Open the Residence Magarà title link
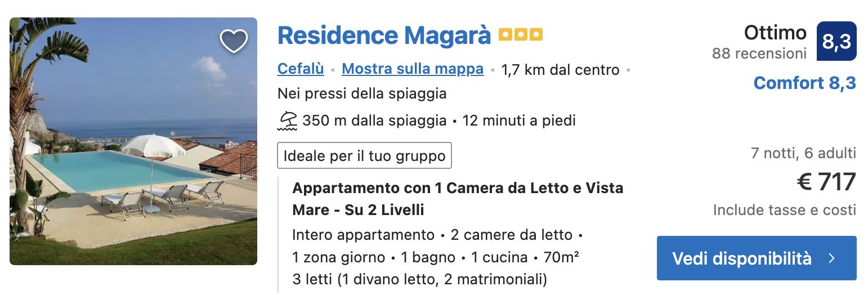868x295 pixels. click(384, 35)
